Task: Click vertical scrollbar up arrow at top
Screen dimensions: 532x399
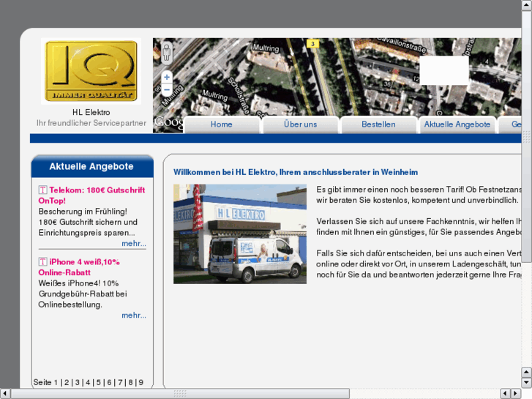Action: pos(527,5)
